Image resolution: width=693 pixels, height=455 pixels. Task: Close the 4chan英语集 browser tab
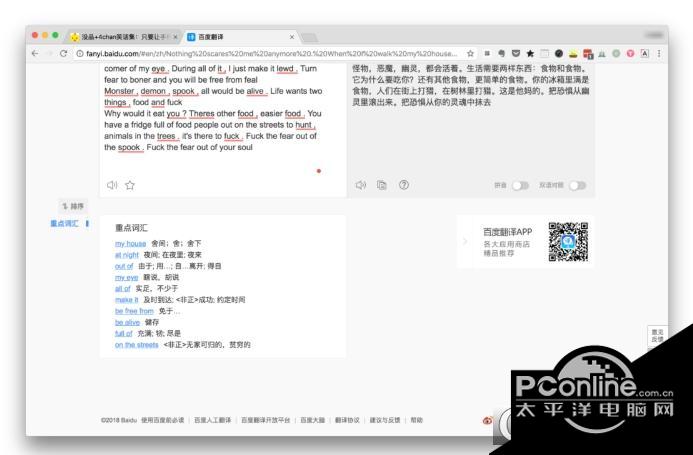click(175, 37)
